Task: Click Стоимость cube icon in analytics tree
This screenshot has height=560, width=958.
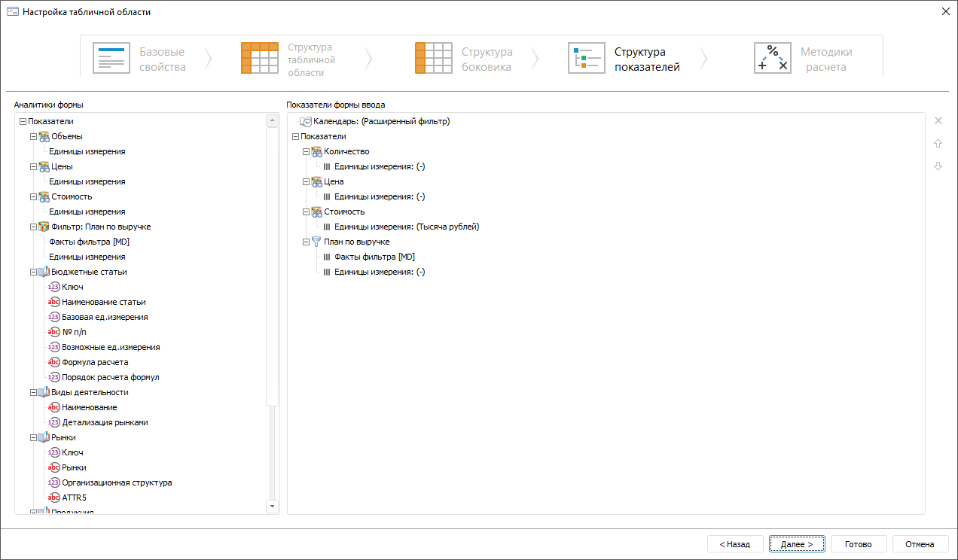Action: (x=44, y=196)
